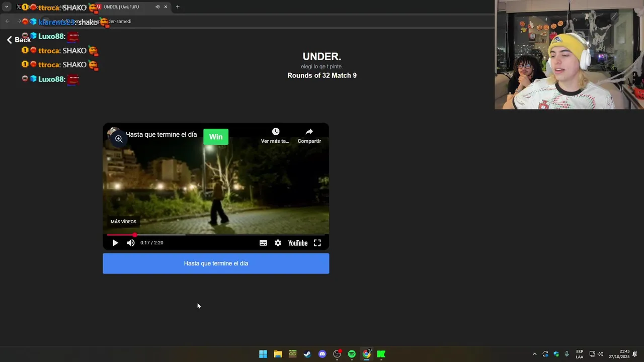This screenshot has height=362, width=644.
Task: Open Steam from the taskbar
Action: (307, 354)
